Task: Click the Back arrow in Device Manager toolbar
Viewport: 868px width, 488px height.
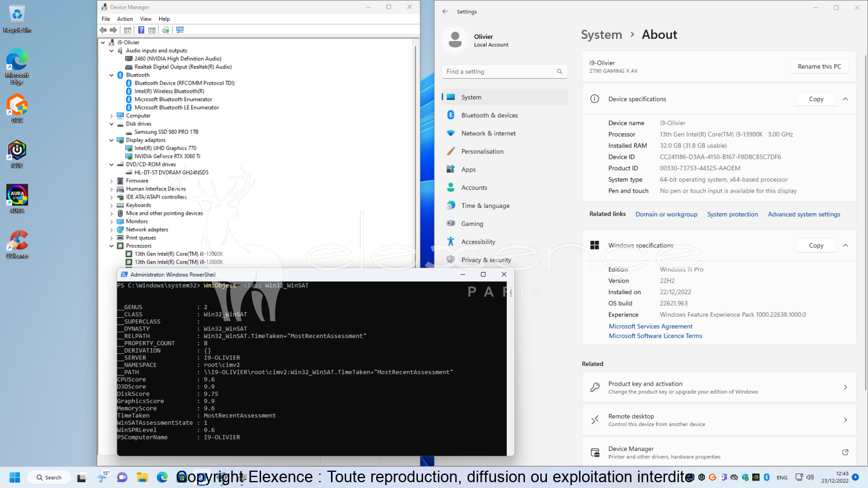Action: 103,30
